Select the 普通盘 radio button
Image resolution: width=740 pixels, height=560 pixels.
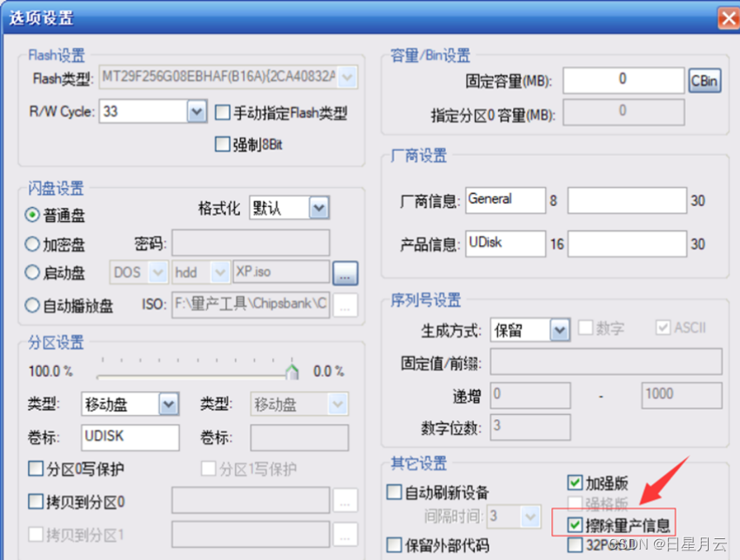(32, 215)
